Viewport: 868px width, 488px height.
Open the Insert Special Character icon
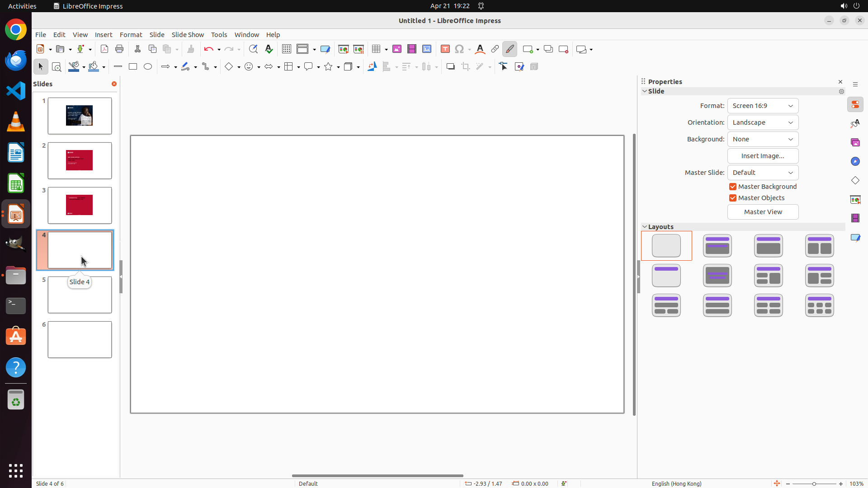(459, 49)
